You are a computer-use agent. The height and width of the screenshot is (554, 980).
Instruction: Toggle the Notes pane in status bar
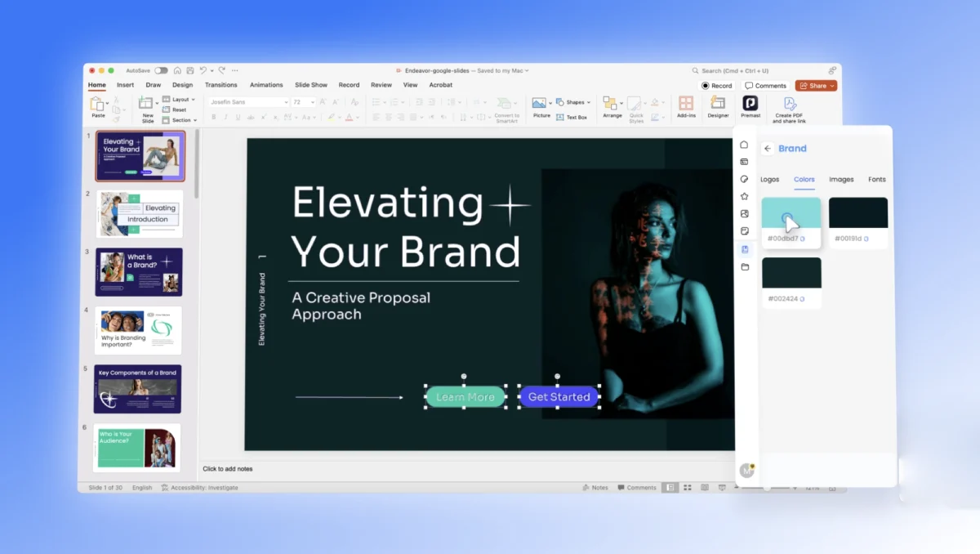point(595,488)
